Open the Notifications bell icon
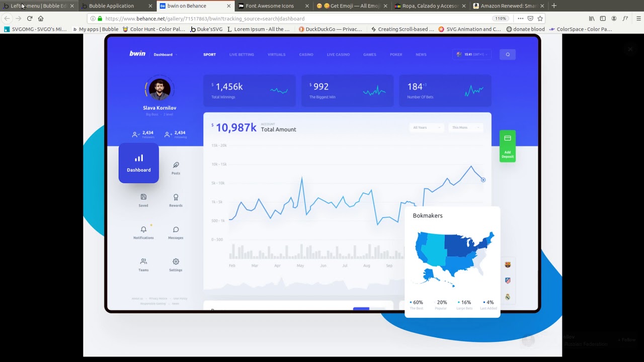 [x=143, y=229]
